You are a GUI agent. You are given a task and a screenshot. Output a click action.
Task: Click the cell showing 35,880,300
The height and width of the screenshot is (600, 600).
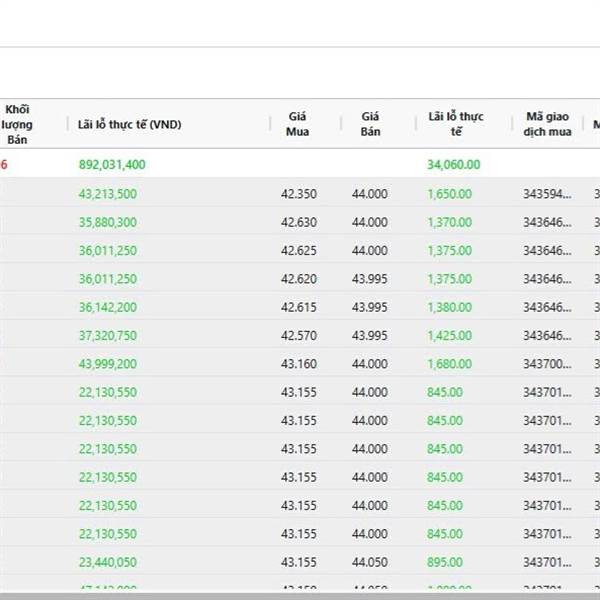[108, 222]
